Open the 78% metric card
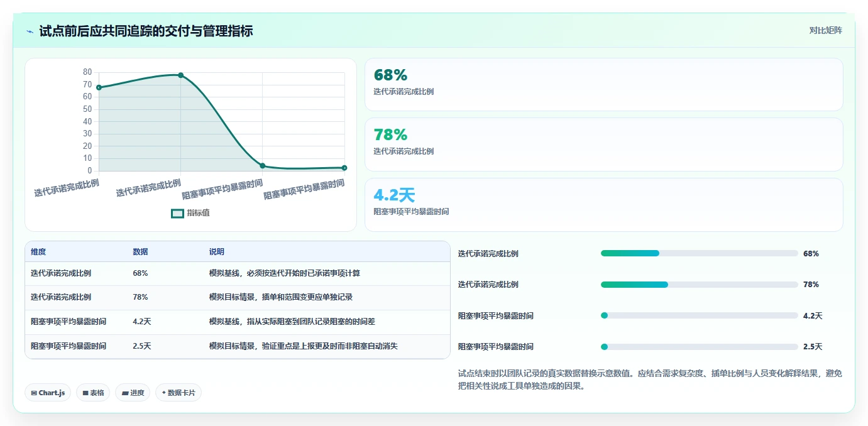 coord(603,145)
